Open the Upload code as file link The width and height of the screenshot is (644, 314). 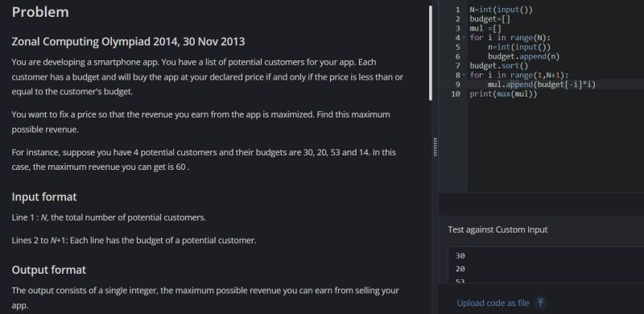[493, 304]
